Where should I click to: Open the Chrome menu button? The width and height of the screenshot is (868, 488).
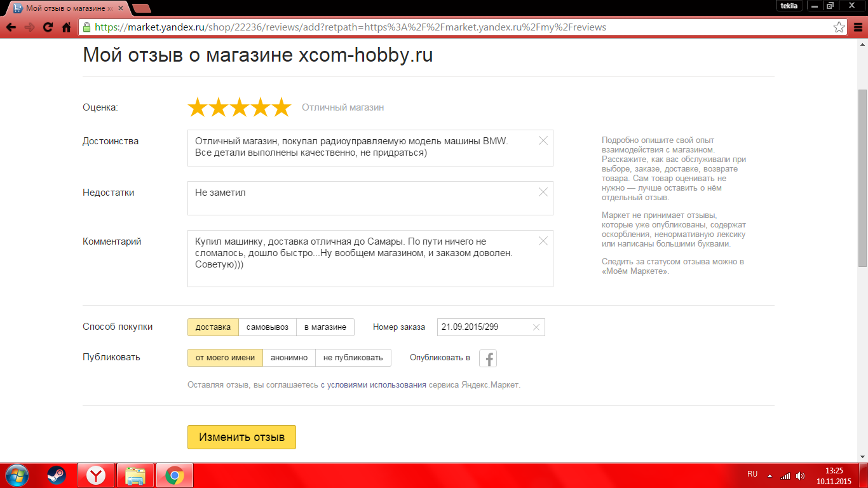coord(857,27)
